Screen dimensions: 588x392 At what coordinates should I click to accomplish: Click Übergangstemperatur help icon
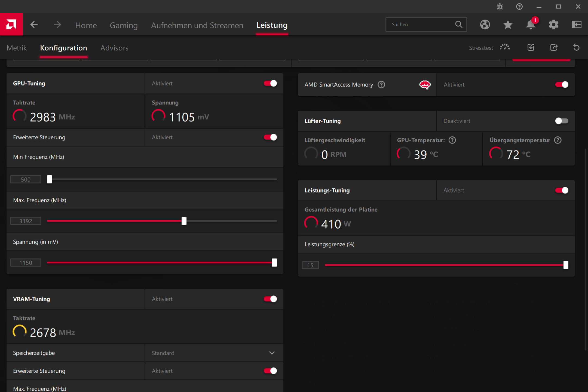click(x=558, y=140)
